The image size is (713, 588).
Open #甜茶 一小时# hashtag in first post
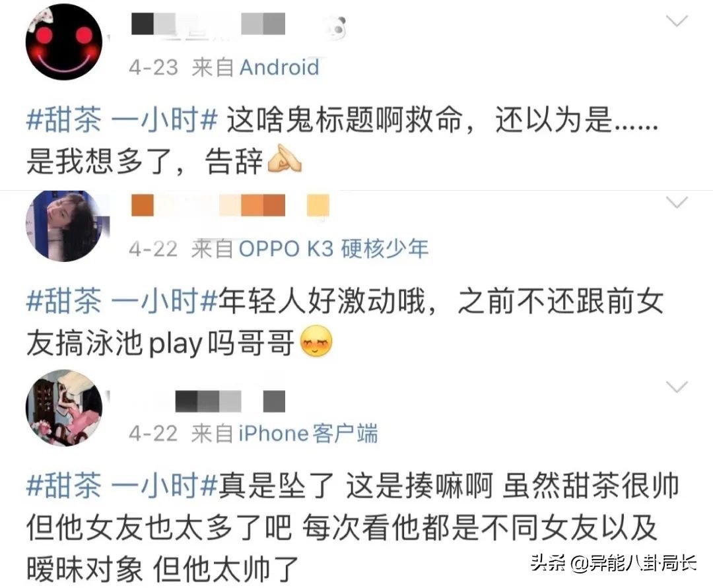click(x=122, y=120)
